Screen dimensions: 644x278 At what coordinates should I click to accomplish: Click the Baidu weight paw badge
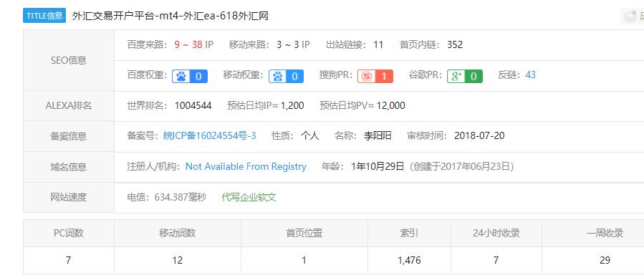coord(190,77)
